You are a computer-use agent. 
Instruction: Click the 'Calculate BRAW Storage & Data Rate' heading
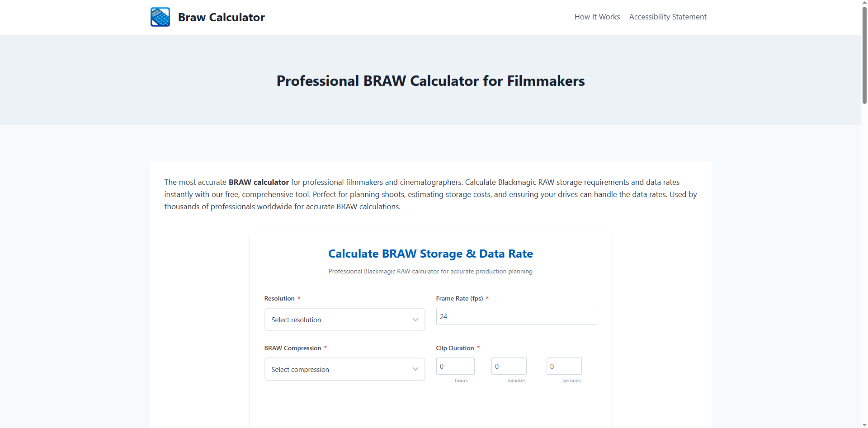[x=430, y=254]
